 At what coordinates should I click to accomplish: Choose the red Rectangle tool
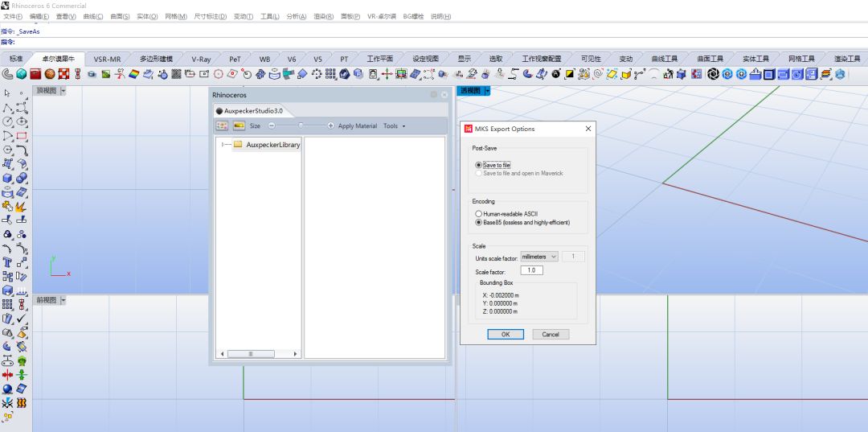coord(22,136)
